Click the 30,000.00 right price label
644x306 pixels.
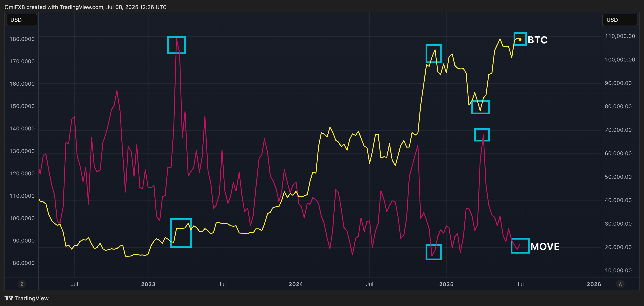click(x=618, y=224)
